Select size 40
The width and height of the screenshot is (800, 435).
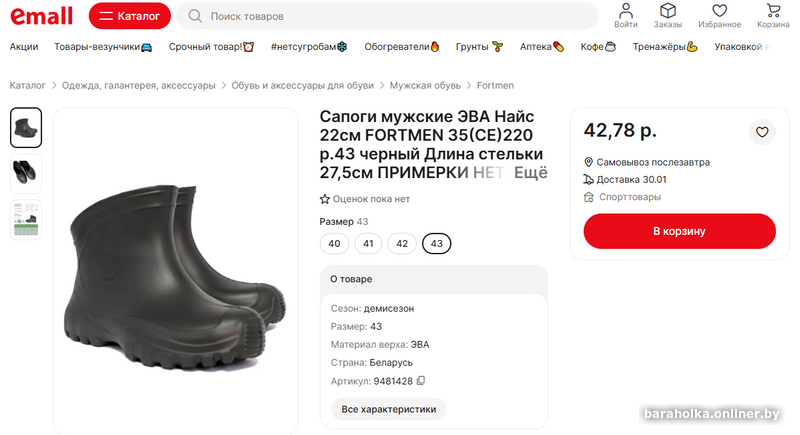[334, 243]
